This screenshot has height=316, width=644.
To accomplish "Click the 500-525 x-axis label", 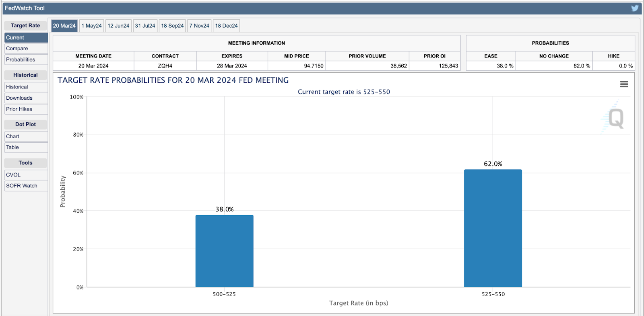I will (x=224, y=294).
